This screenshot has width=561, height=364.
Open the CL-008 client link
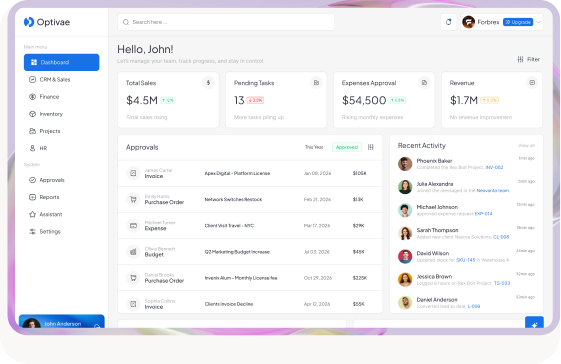pyautogui.click(x=501, y=237)
